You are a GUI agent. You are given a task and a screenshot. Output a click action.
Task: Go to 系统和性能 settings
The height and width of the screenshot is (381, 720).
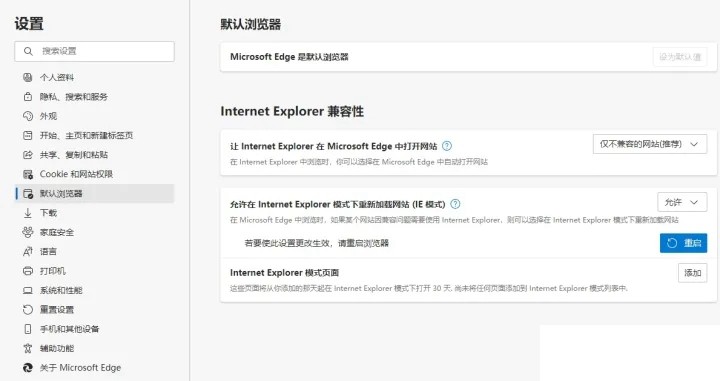tap(95, 290)
